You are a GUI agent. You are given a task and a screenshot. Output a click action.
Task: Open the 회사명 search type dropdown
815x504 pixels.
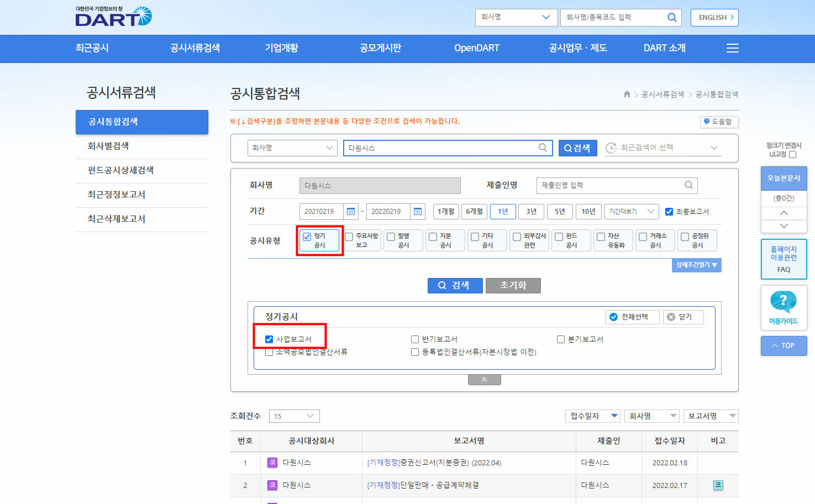click(292, 148)
